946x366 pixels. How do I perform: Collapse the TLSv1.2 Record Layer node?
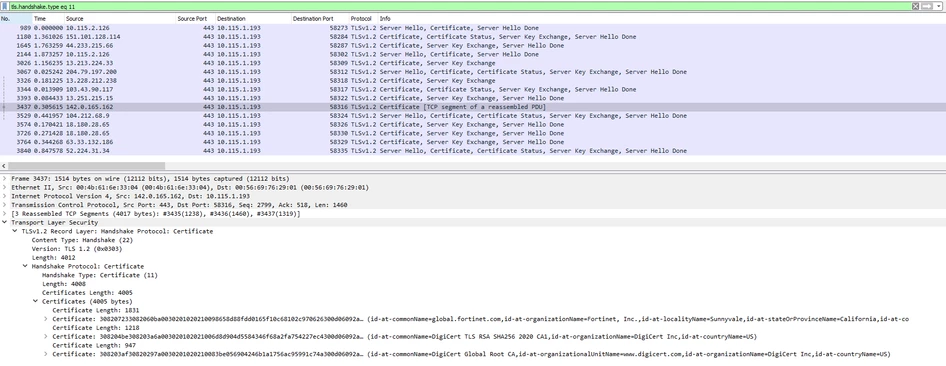(15, 231)
